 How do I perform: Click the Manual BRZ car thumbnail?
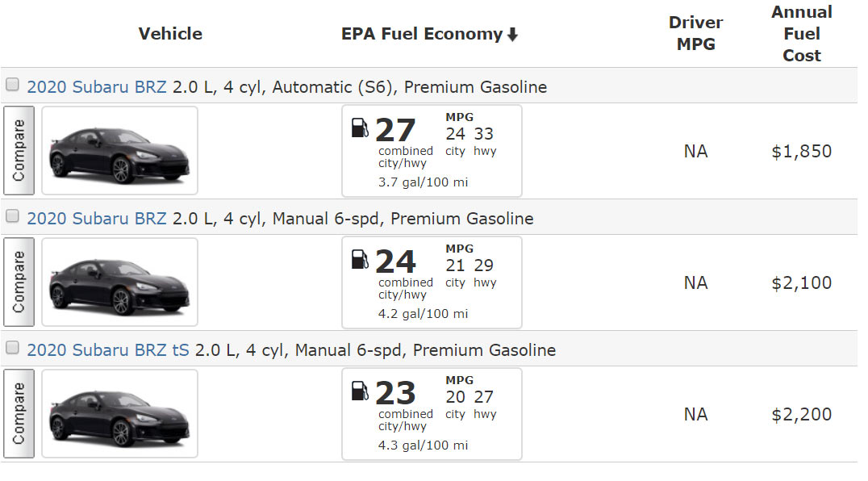coord(119,282)
